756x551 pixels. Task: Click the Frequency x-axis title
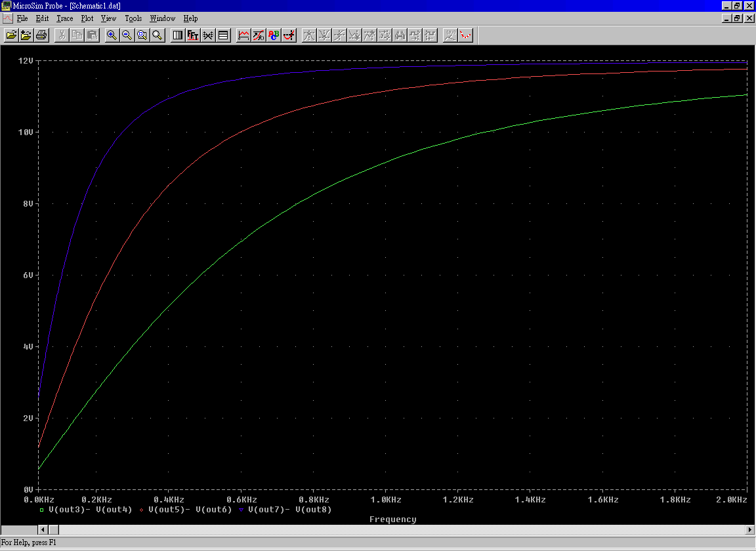click(x=393, y=519)
